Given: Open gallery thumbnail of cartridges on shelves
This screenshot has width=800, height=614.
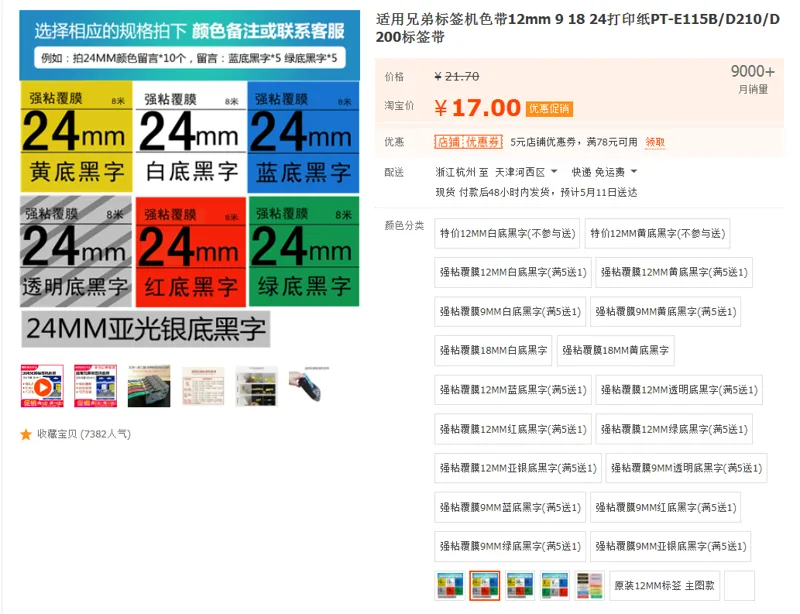Looking at the screenshot, I should [x=257, y=386].
